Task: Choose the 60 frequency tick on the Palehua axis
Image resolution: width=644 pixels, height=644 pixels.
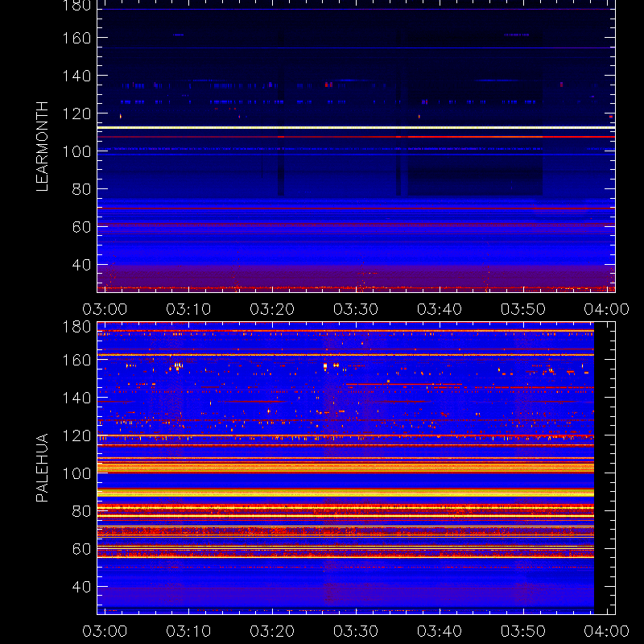Action: coord(81,549)
